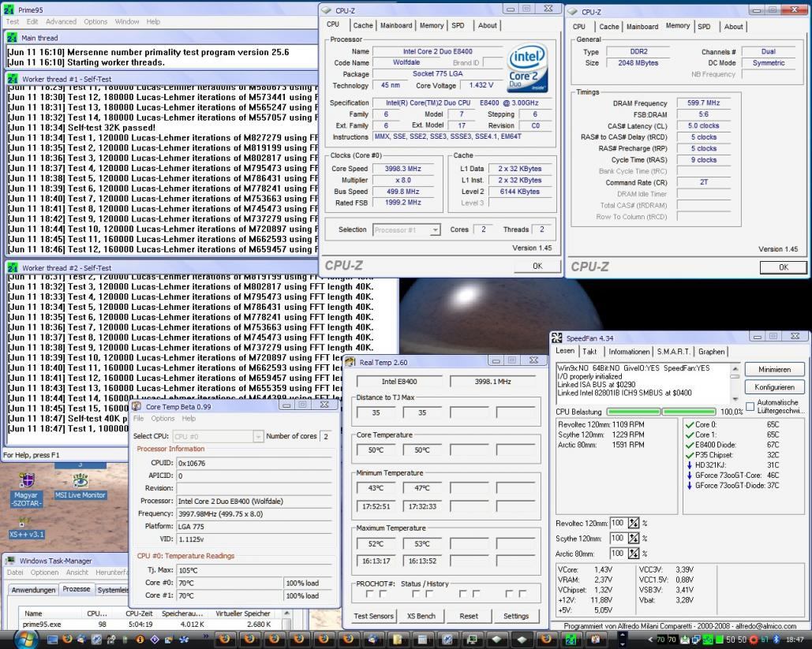Viewport: 812px width, 649px height.
Task: Open Real Temp Settings
Action: (516, 616)
